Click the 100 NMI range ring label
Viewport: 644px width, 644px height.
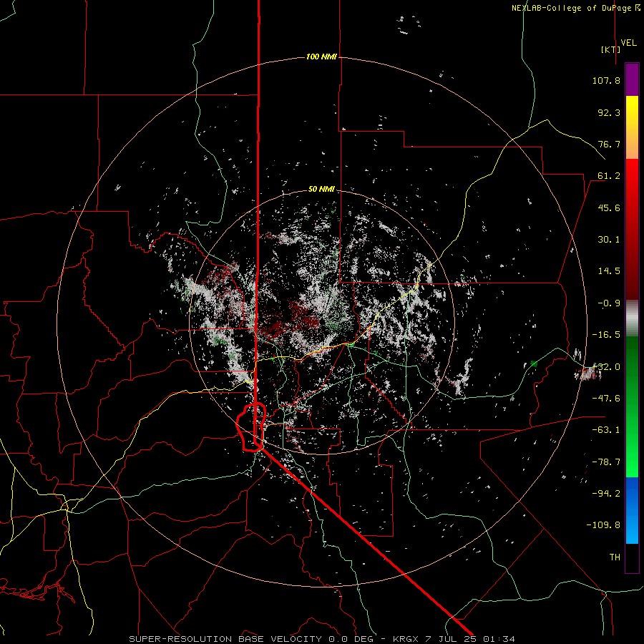click(x=321, y=57)
